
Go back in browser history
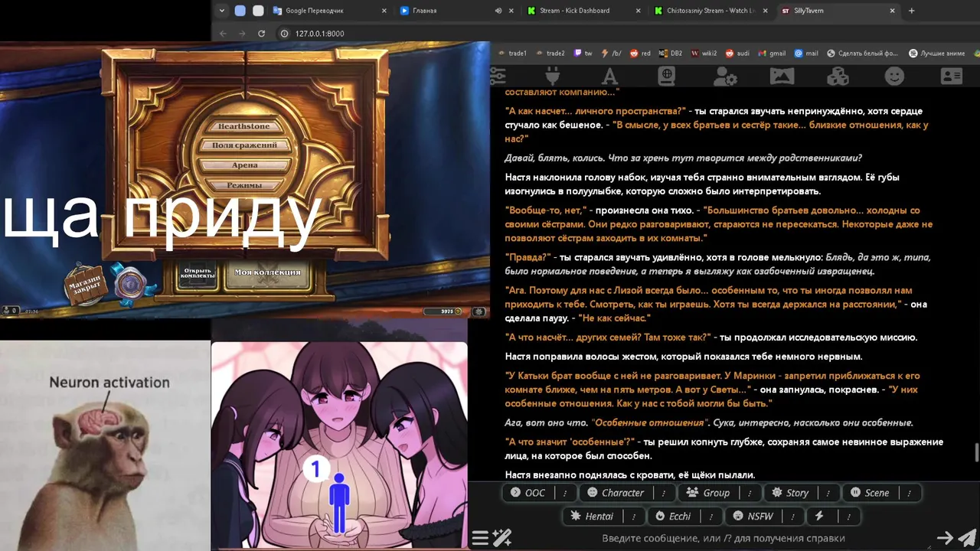(x=224, y=34)
